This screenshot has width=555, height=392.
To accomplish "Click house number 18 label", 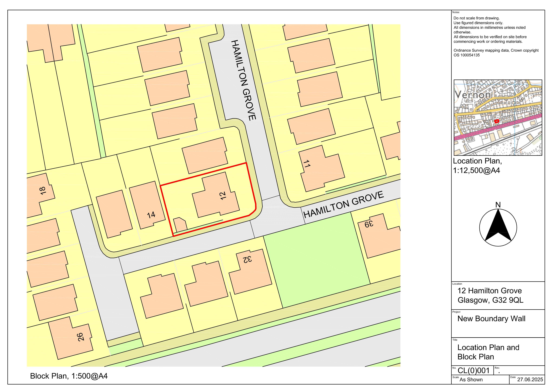I will point(43,191).
